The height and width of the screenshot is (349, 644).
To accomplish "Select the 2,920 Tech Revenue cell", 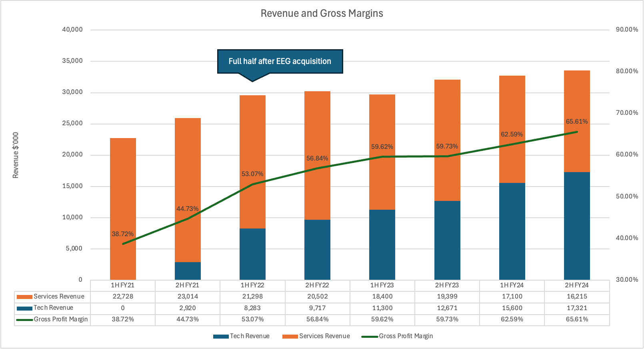I will coord(188,308).
